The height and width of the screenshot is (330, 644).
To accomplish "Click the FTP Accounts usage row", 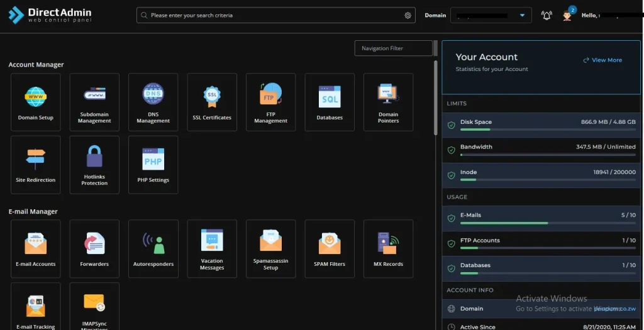I will pos(541,244).
